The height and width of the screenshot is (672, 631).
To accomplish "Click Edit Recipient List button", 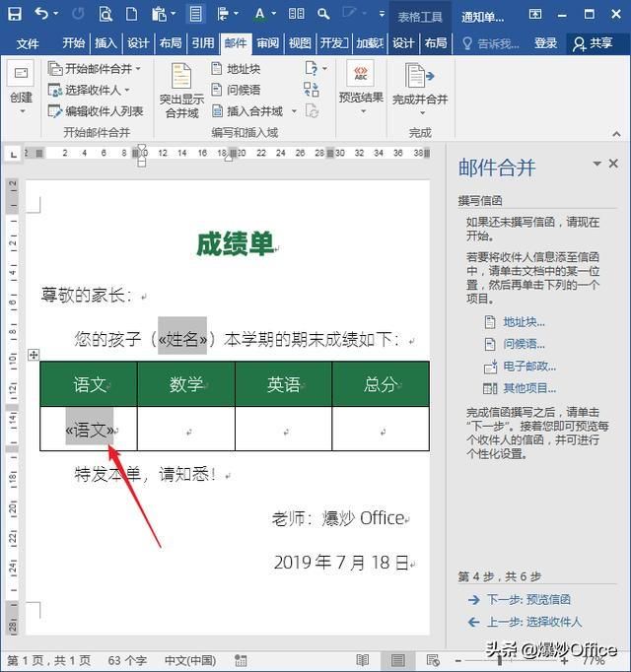I will tap(96, 111).
